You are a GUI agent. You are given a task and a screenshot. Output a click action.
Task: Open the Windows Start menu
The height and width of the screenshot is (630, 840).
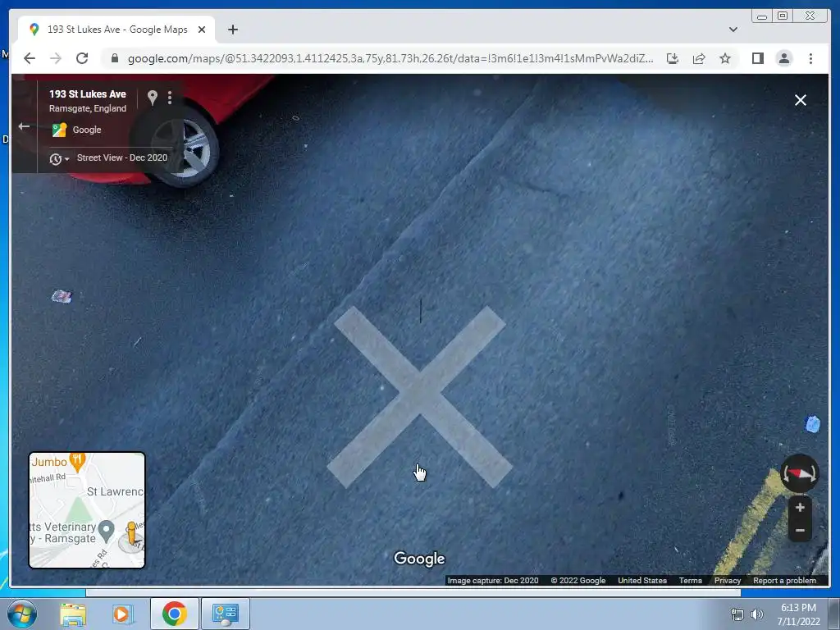coord(22,614)
